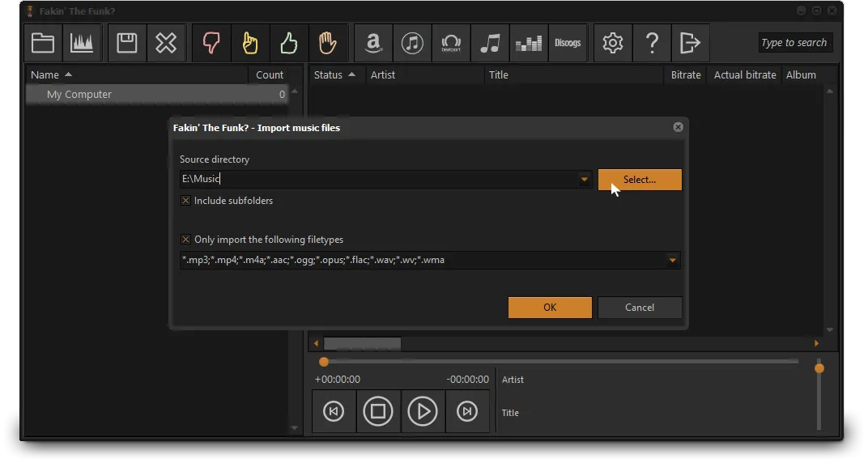Click the vertical volume slider handle
Viewport: 868px width, 463px height.
(x=819, y=368)
